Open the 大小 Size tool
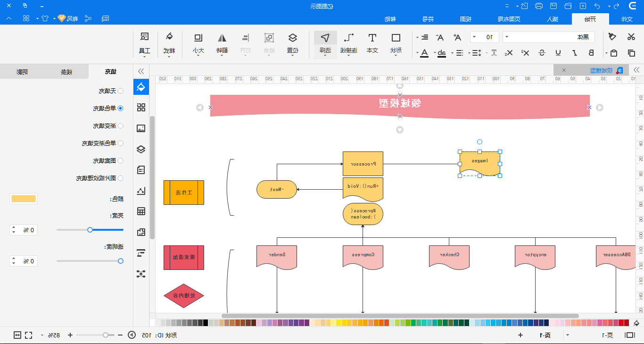Screen dimensions: 644x344 pos(198,44)
